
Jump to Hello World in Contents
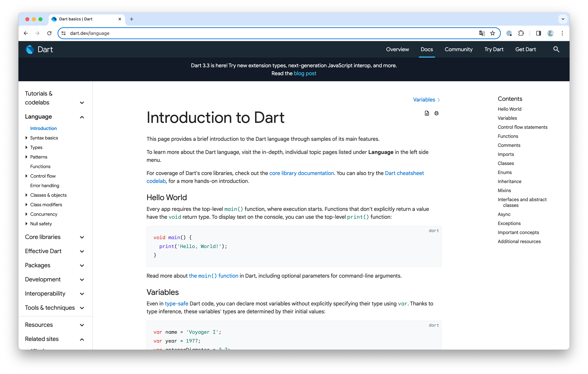[x=509, y=109]
